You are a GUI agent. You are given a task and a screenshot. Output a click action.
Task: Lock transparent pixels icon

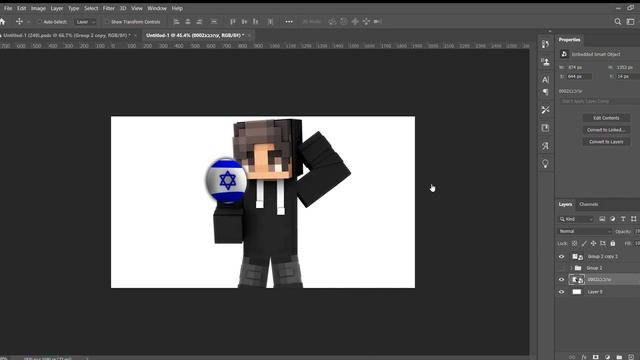[574, 243]
